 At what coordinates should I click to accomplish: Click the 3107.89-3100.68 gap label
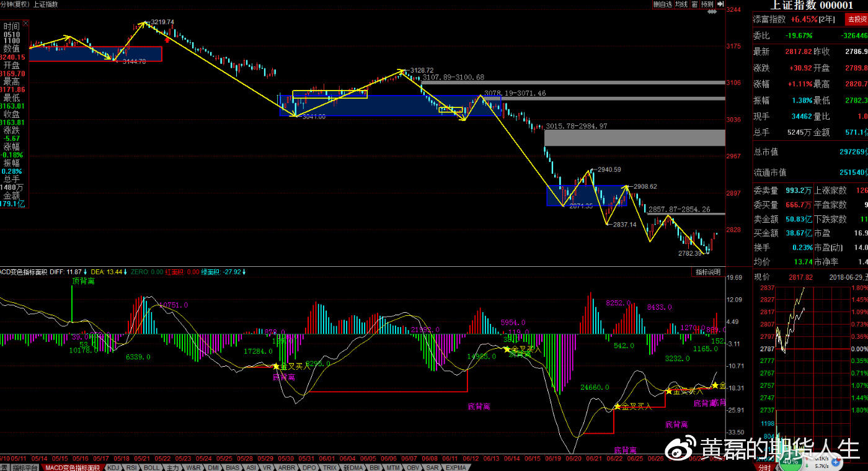[453, 77]
